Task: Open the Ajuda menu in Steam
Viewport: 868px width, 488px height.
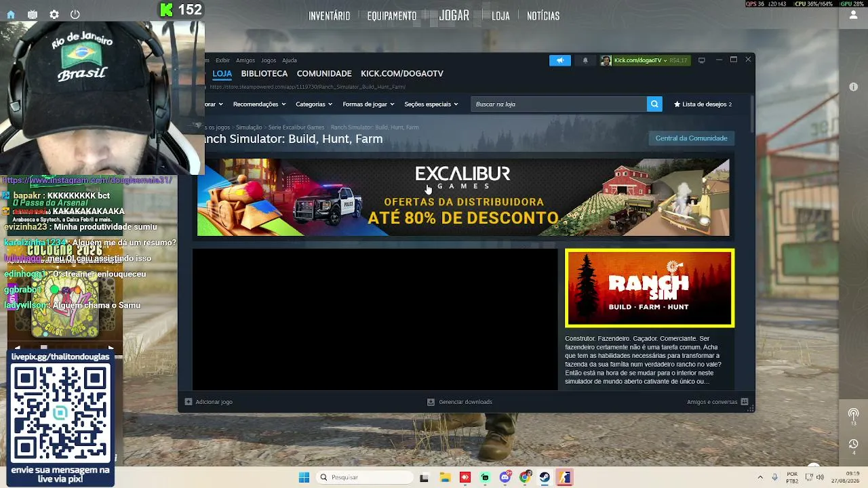Action: tap(290, 60)
